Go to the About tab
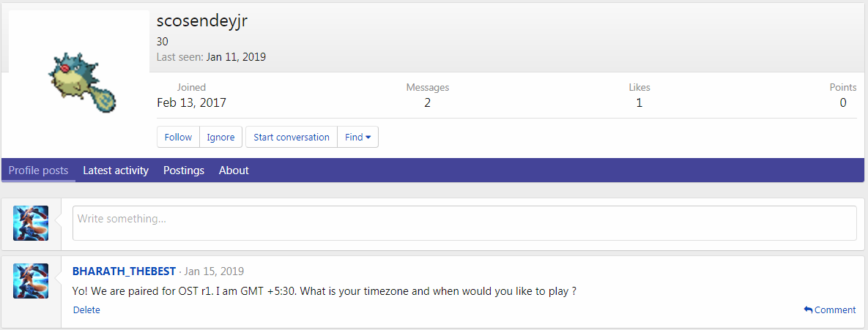The image size is (868, 330). pyautogui.click(x=234, y=170)
